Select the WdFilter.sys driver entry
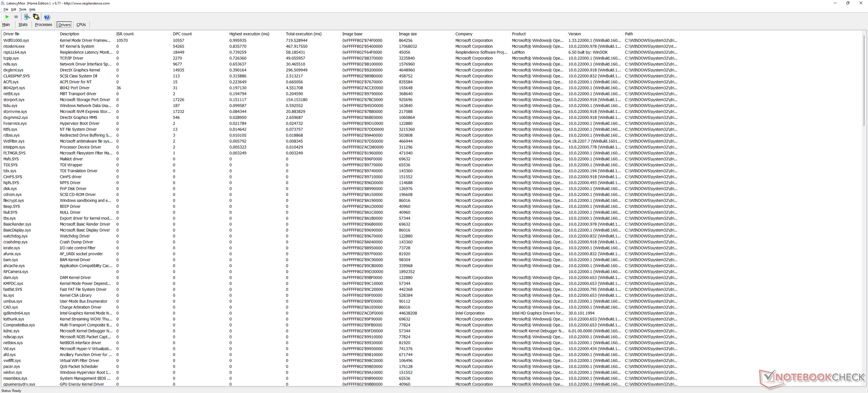The image size is (868, 393). (14, 141)
